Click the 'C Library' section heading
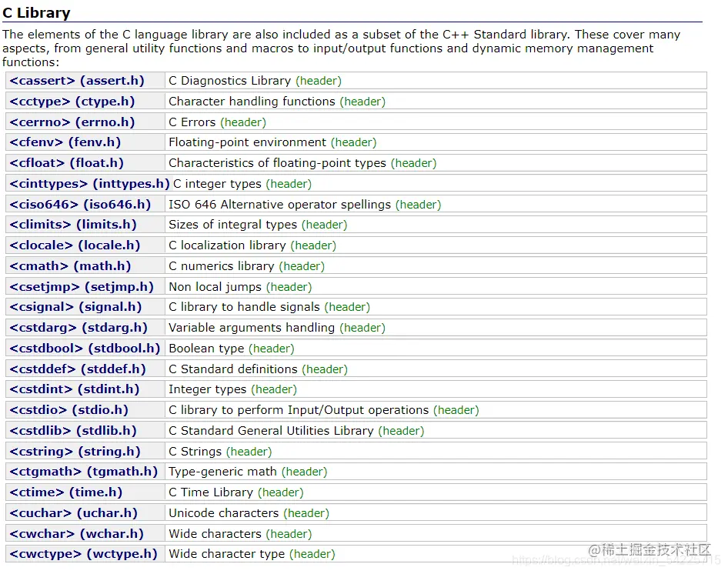 (x=36, y=12)
